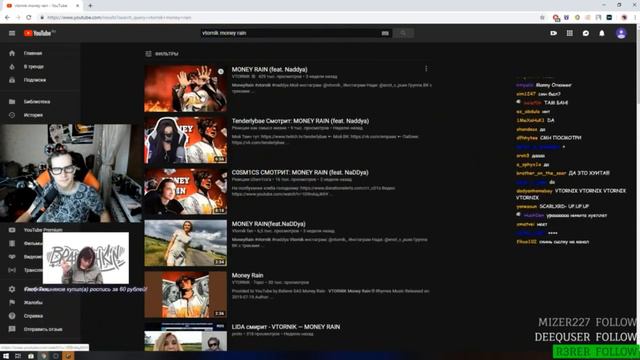This screenshot has width=640, height=360.
Task: Open Task View on the taskbar
Action: (18, 356)
